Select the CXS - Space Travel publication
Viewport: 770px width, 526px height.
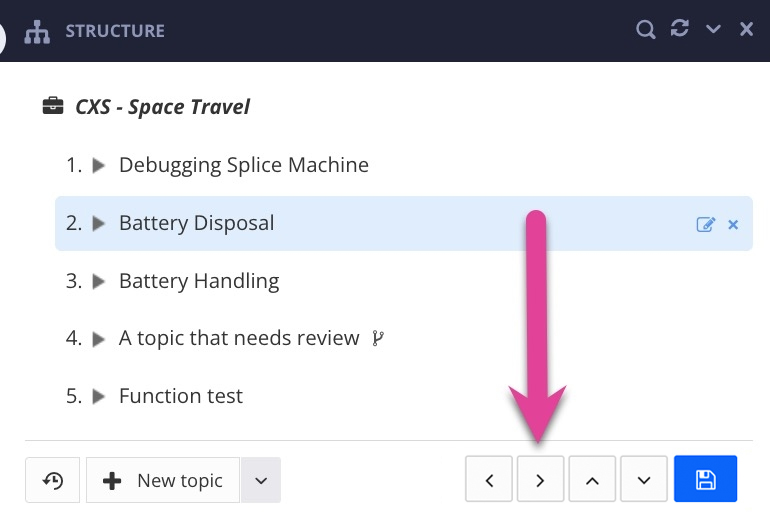[162, 106]
